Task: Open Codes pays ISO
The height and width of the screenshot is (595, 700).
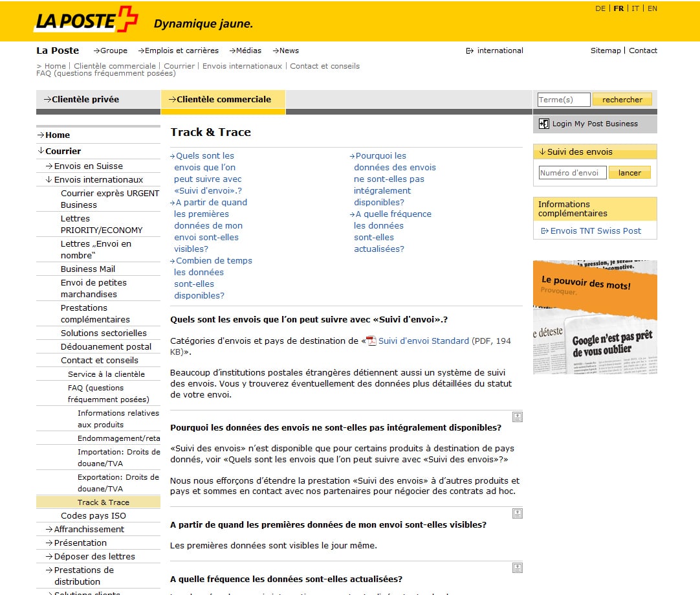Action: click(x=93, y=515)
